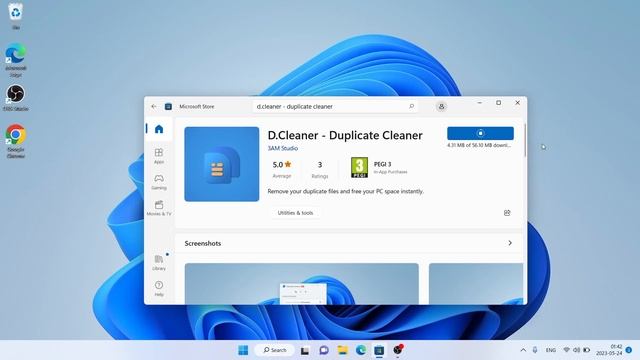Open Chat app in taskbar
Screen dimensions: 640x360
coord(324,350)
